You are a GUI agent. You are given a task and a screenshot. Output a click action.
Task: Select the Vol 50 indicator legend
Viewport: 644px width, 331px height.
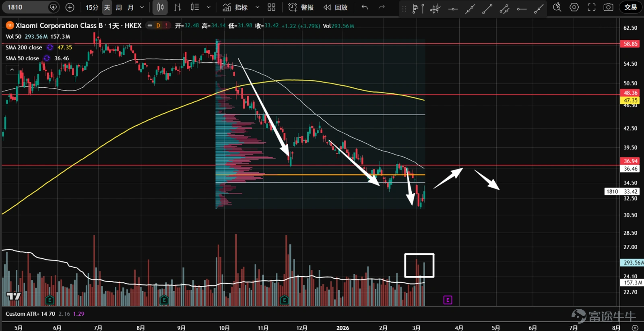tap(13, 36)
